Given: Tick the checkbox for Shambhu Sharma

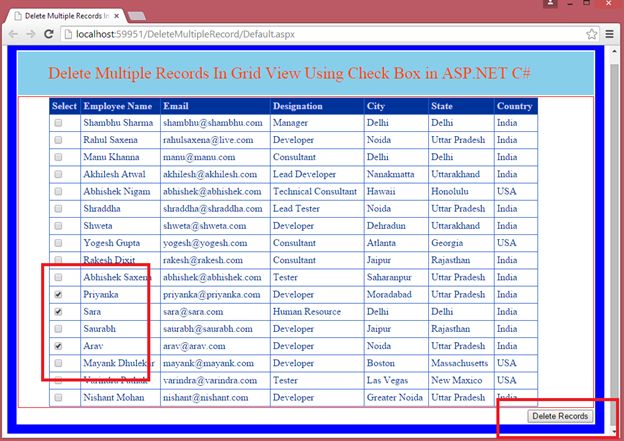Looking at the screenshot, I should [58, 123].
